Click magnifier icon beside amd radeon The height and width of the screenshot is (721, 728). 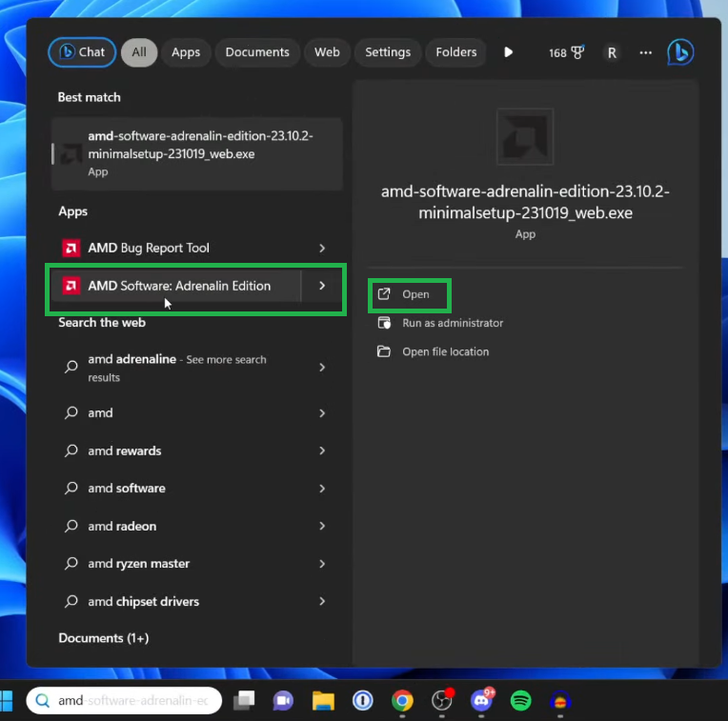71,526
